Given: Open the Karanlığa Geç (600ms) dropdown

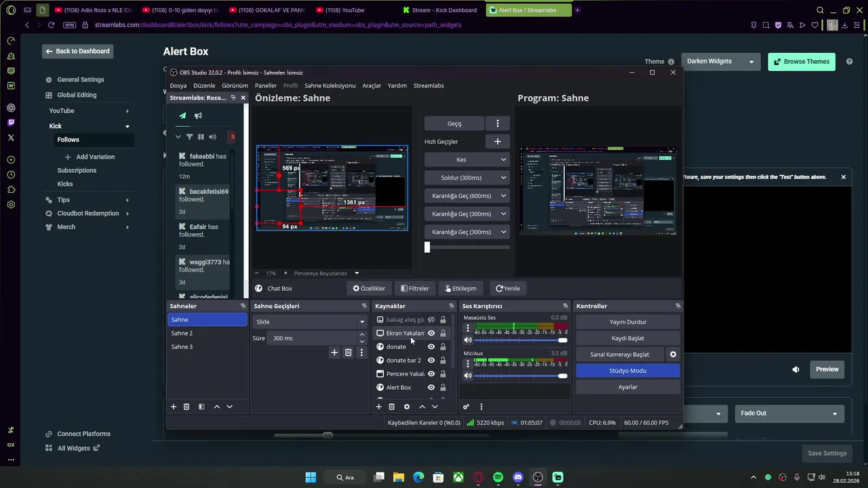Looking at the screenshot, I should coord(467,196).
